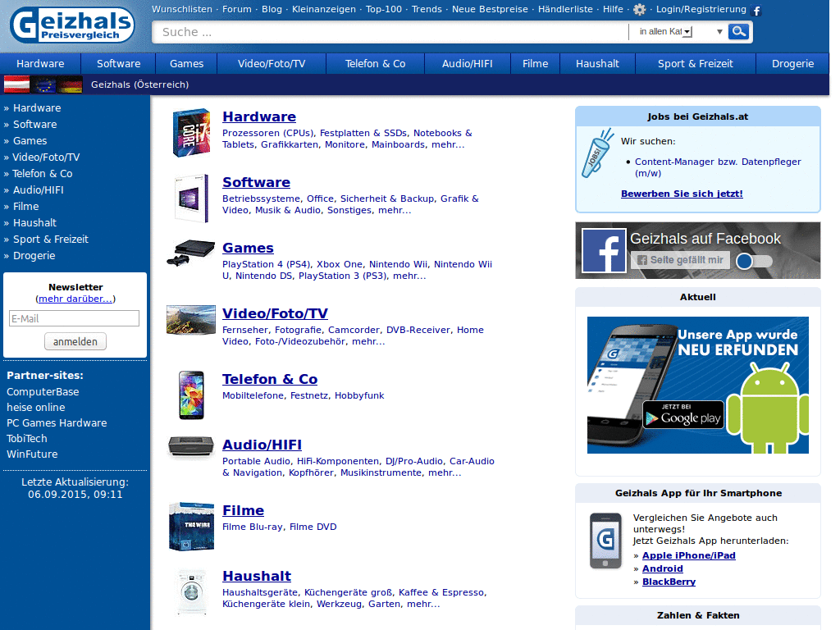This screenshot has width=840, height=630.
Task: Open the Wunschlisten link in the top menu
Action: click(182, 9)
